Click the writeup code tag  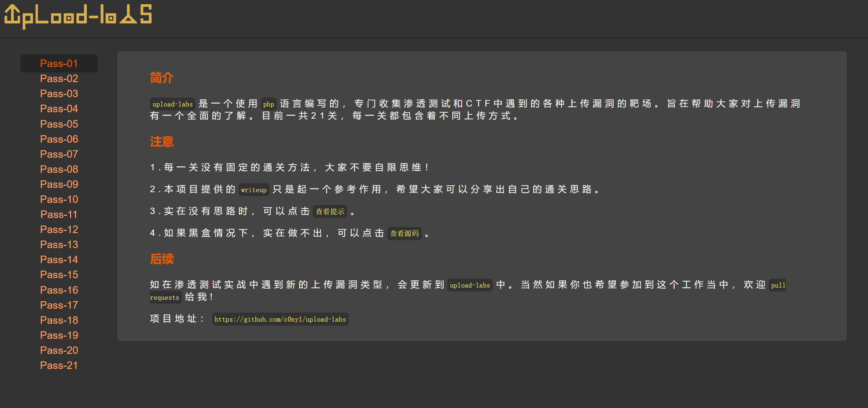point(254,190)
